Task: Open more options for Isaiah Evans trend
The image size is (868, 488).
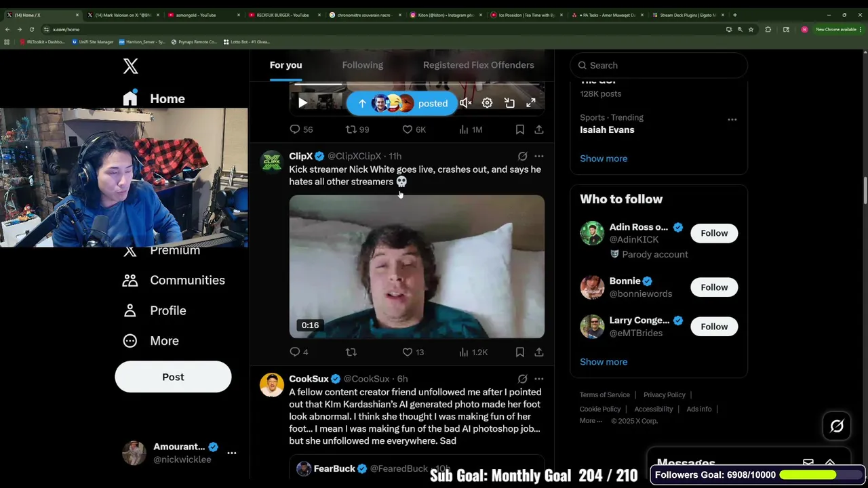Action: click(732, 119)
